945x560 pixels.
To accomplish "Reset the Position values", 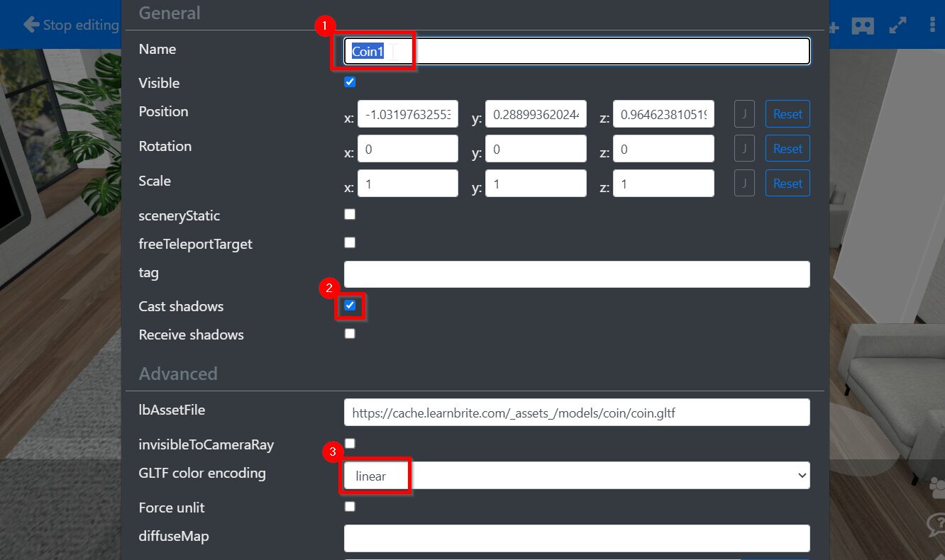I will (787, 114).
